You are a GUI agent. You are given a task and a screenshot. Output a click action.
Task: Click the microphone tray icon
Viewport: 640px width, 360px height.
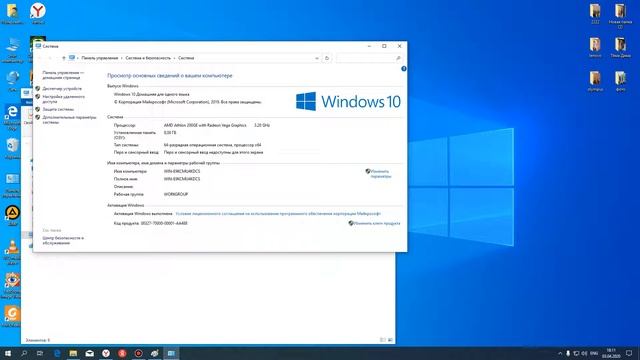(568, 353)
